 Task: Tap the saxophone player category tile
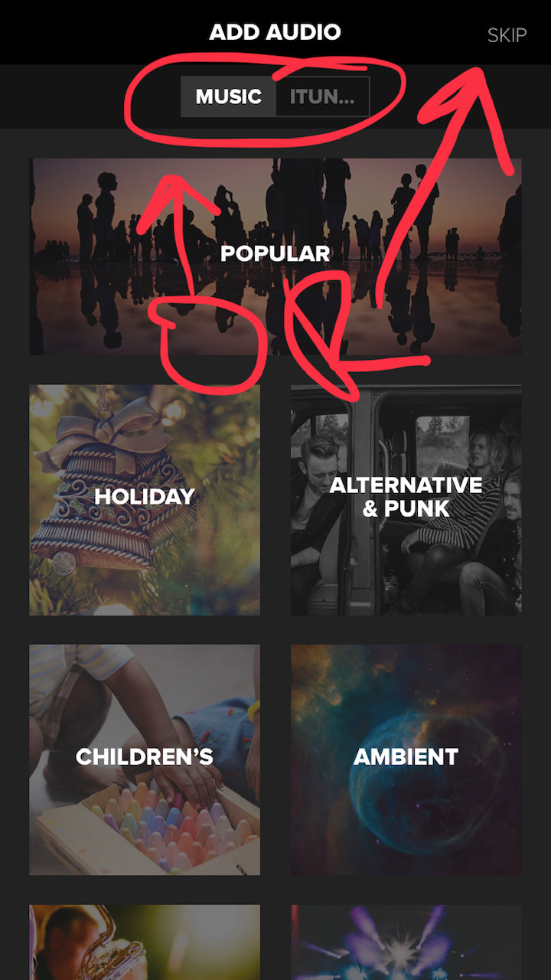(x=145, y=942)
